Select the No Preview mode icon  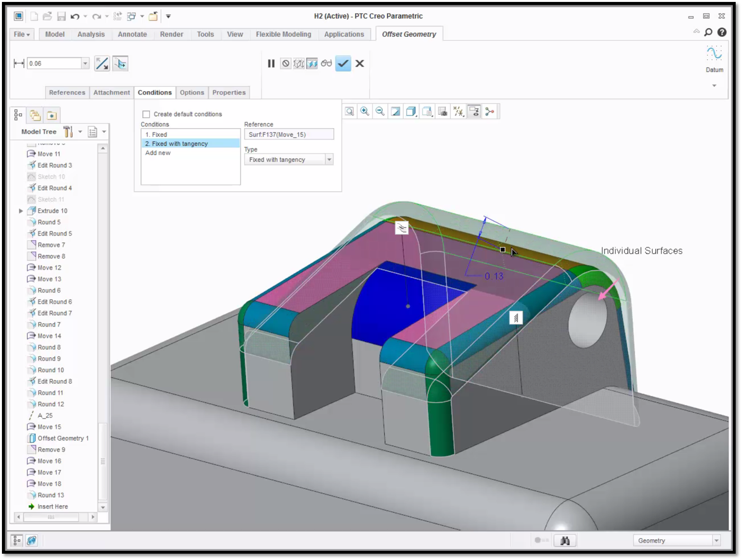(x=286, y=64)
